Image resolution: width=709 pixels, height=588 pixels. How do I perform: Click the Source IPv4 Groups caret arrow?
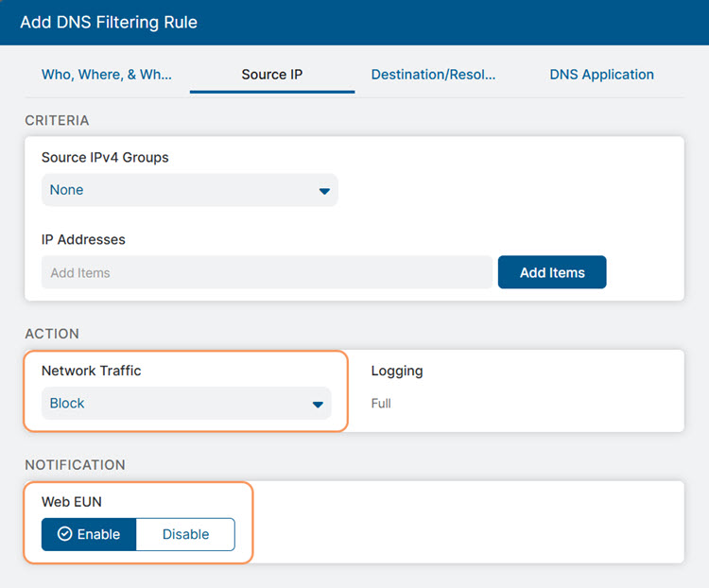pyautogui.click(x=324, y=191)
